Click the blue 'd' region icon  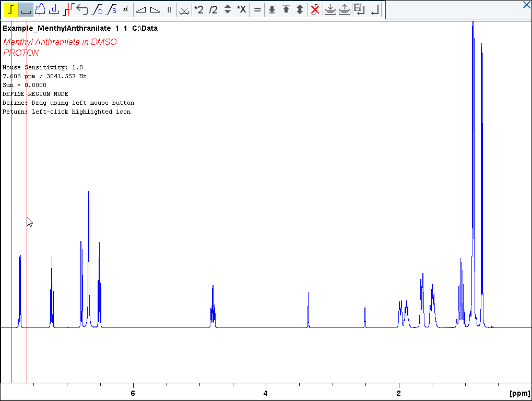pyautogui.click(x=54, y=9)
